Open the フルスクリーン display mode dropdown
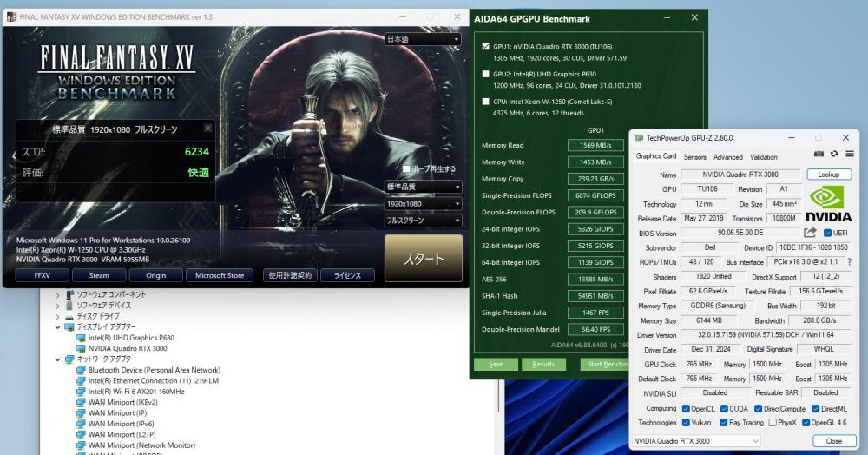This screenshot has height=455, width=868. coord(423,221)
